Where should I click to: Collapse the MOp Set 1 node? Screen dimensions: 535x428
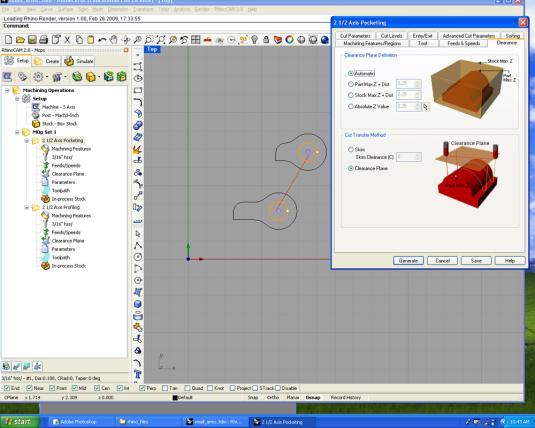click(17, 132)
